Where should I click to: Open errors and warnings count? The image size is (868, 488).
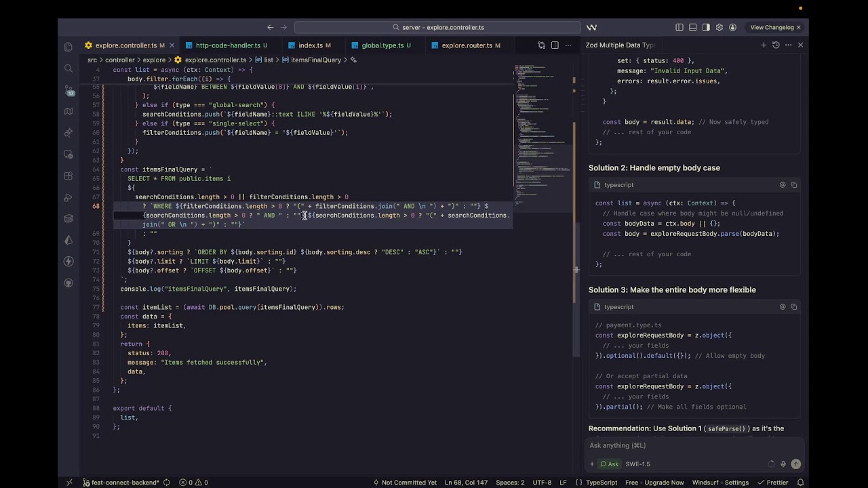[x=194, y=483]
